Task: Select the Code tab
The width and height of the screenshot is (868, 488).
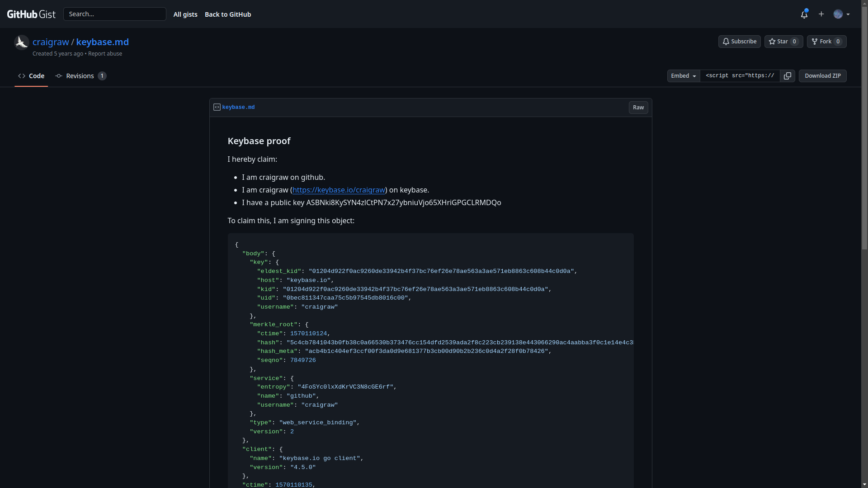Action: tap(31, 76)
